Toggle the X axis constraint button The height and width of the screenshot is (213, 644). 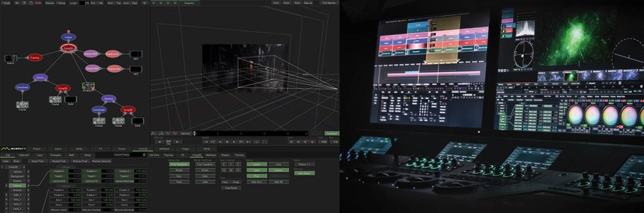point(224,164)
